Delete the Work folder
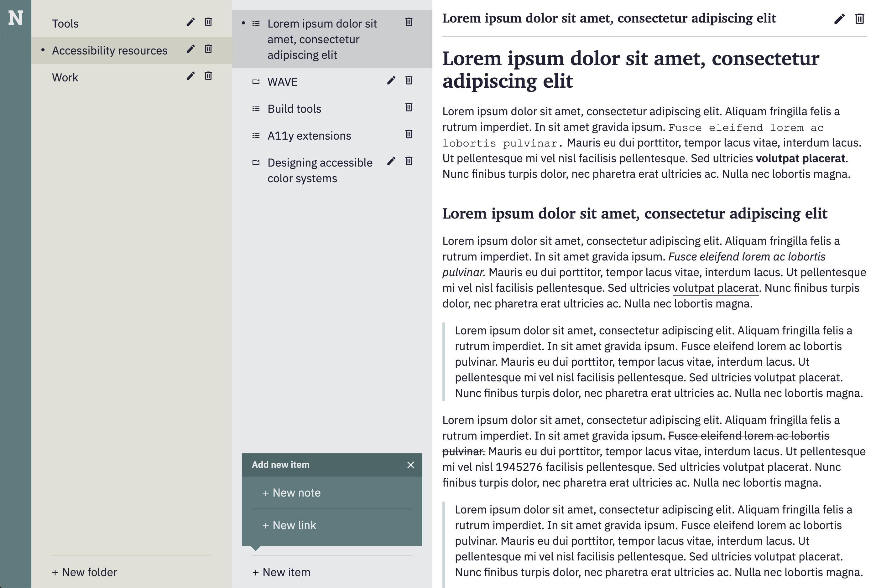The width and height of the screenshot is (876, 588). click(208, 76)
